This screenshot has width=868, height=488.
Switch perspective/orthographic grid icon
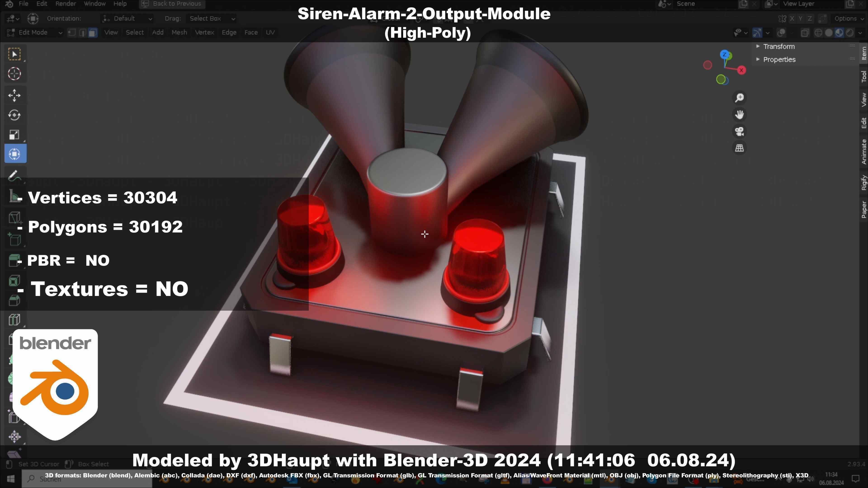click(x=739, y=148)
